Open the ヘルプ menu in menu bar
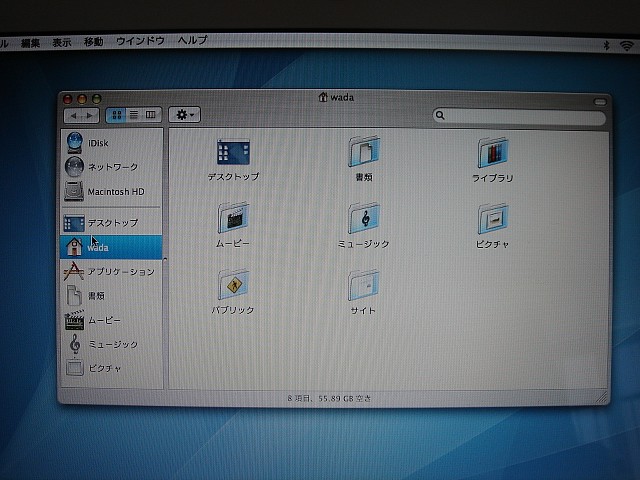640x480 pixels. 192,41
